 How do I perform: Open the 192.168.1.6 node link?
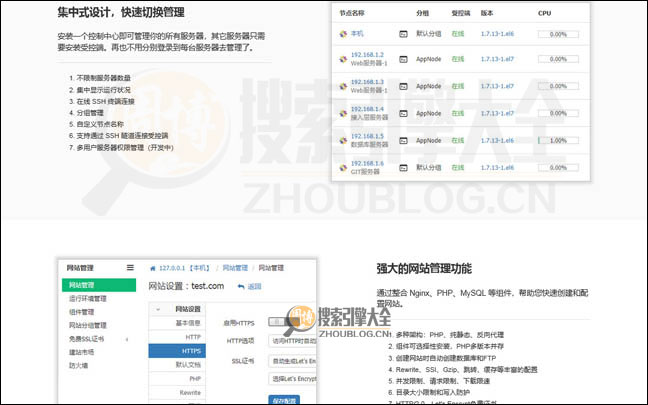coord(367,163)
